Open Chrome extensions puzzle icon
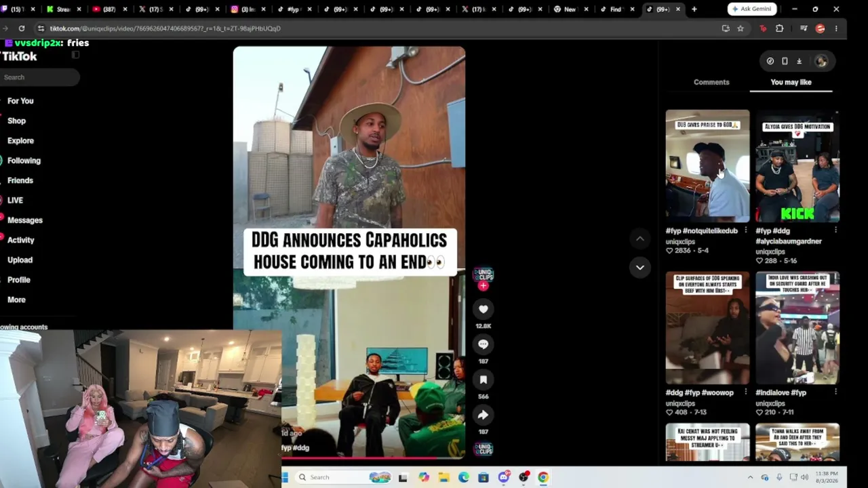Image resolution: width=868 pixels, height=488 pixels. coord(779,28)
